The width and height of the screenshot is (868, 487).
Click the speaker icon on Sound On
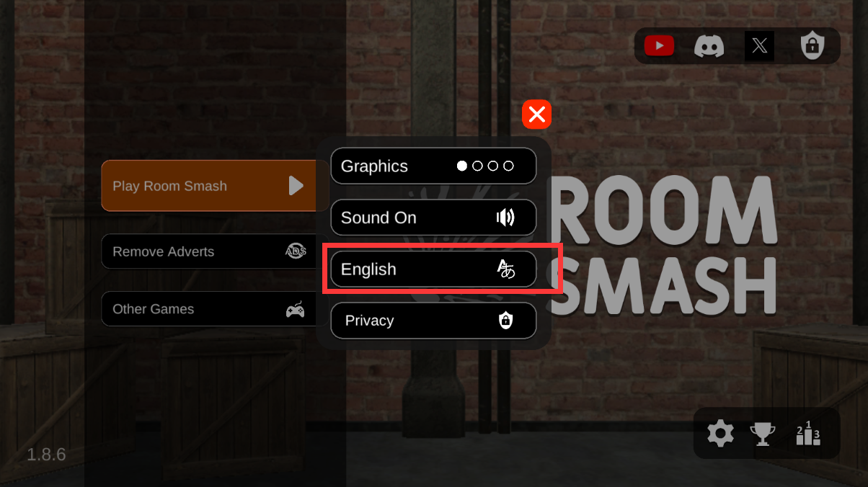point(505,218)
